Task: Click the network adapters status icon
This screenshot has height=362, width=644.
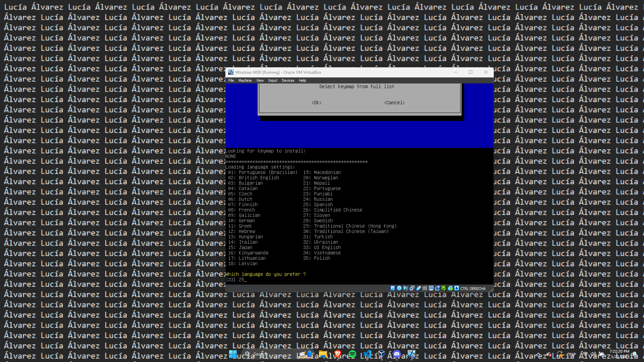Action: 412,288
